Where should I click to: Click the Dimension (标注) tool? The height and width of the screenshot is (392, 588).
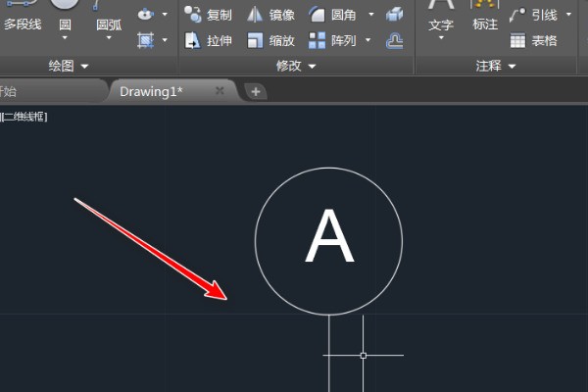[485, 16]
